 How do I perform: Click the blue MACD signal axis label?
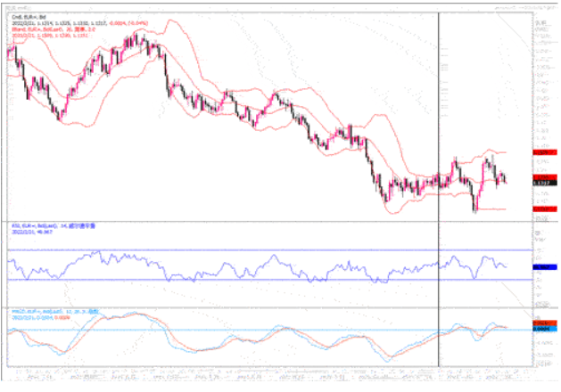coord(540,329)
